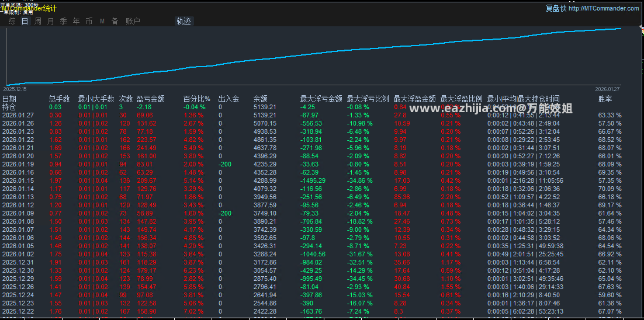Click win rate 59.60 % for 2025.12.24
This screenshot has width=644, height=320.
pyautogui.click(x=610, y=296)
